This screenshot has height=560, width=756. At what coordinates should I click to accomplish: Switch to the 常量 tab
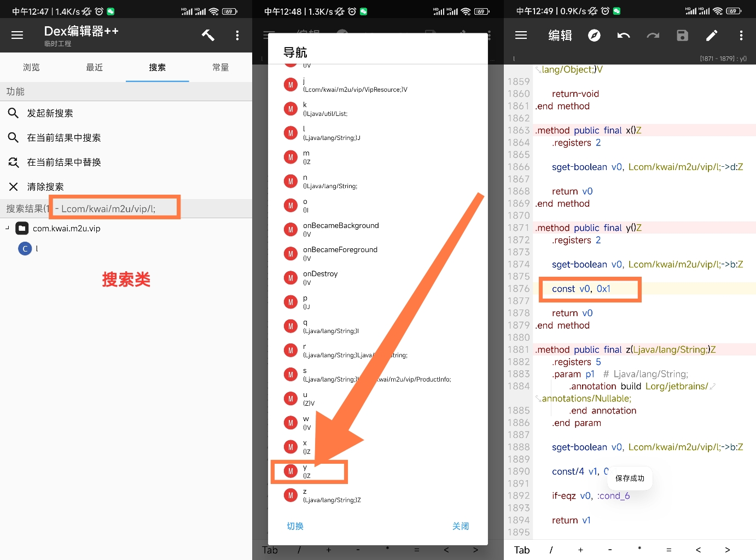coord(220,67)
